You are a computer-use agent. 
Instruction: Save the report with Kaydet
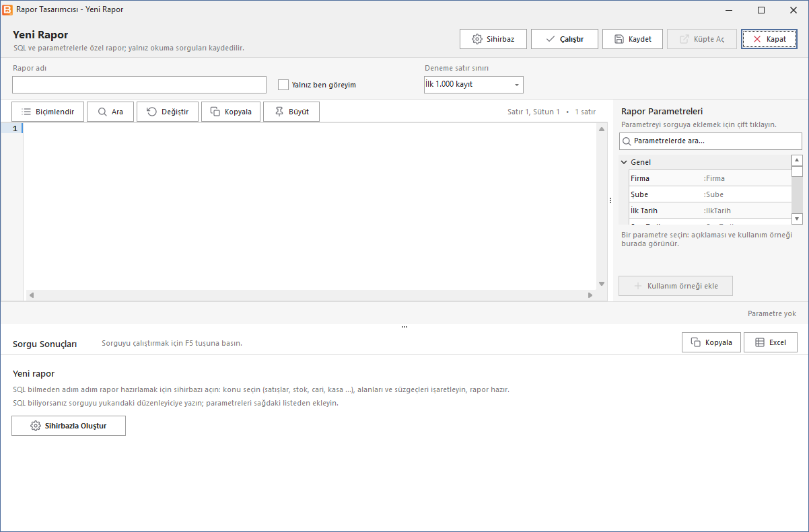click(x=633, y=39)
